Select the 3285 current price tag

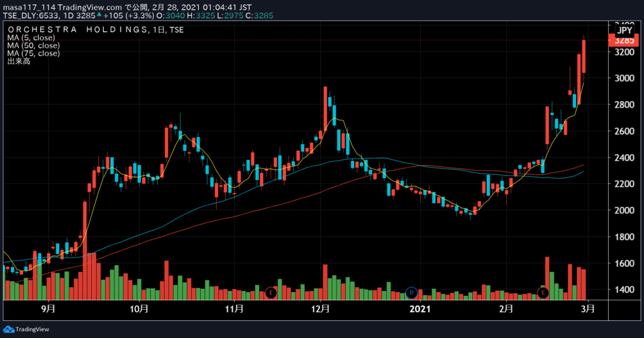coord(624,40)
